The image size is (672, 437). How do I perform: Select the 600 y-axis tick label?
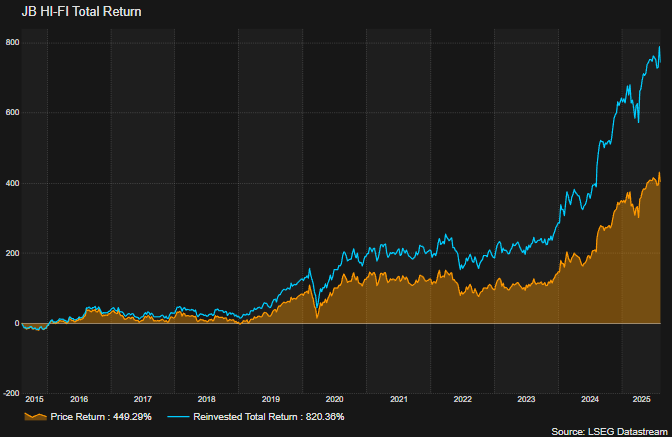click(13, 112)
